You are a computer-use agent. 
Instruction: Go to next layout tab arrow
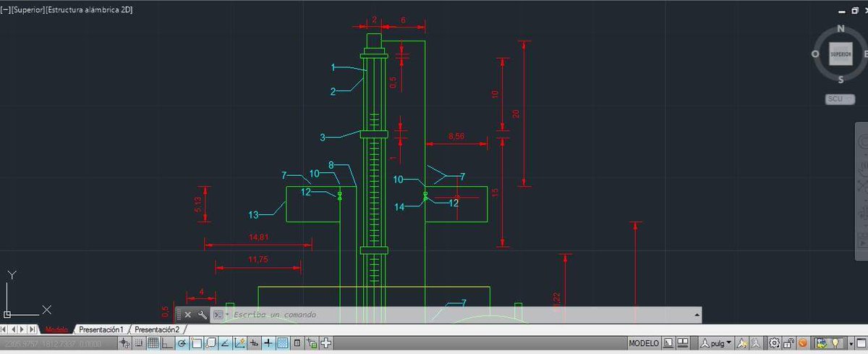[22, 329]
